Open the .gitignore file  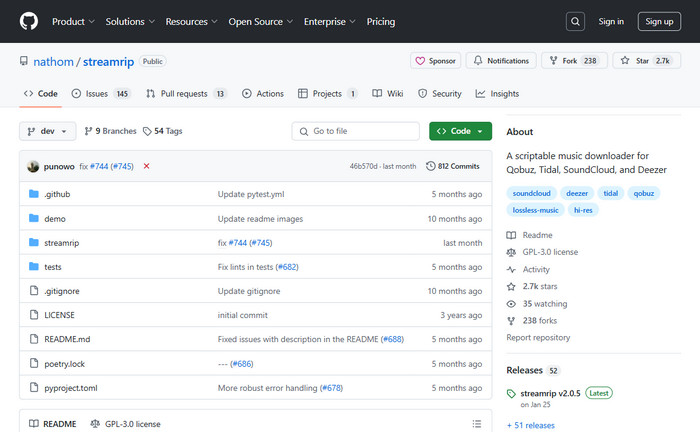(62, 291)
